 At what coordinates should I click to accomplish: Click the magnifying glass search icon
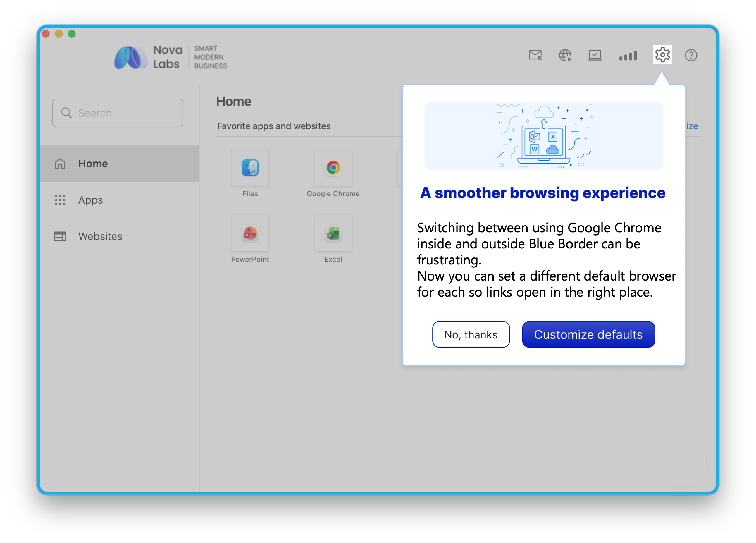tap(66, 113)
